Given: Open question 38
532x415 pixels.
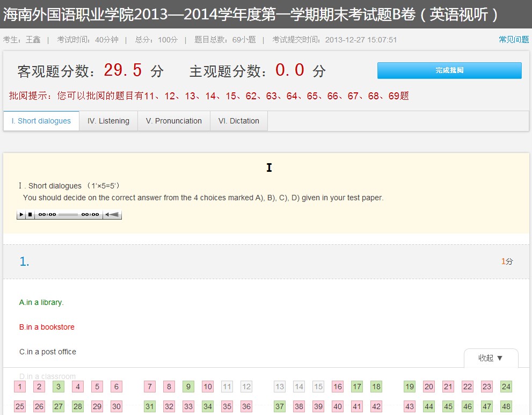Looking at the screenshot, I should (299, 406).
